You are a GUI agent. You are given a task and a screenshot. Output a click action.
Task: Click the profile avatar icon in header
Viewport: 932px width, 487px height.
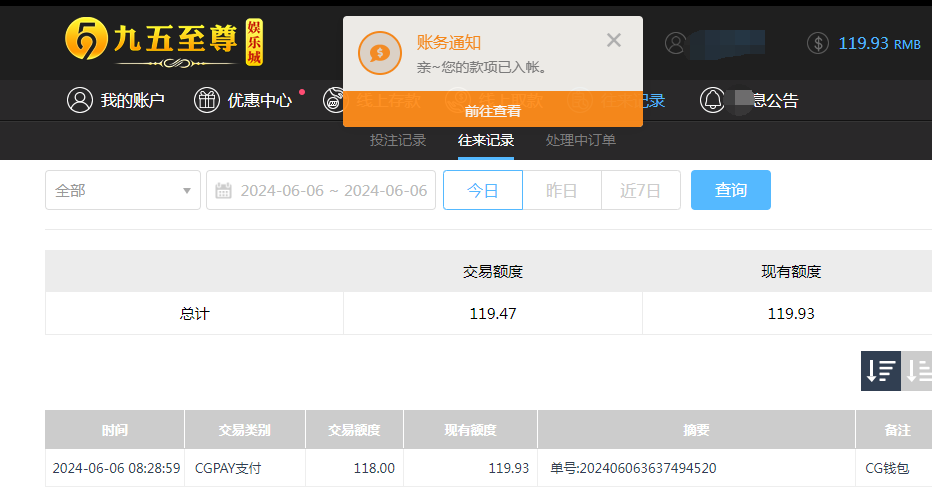[x=676, y=43]
